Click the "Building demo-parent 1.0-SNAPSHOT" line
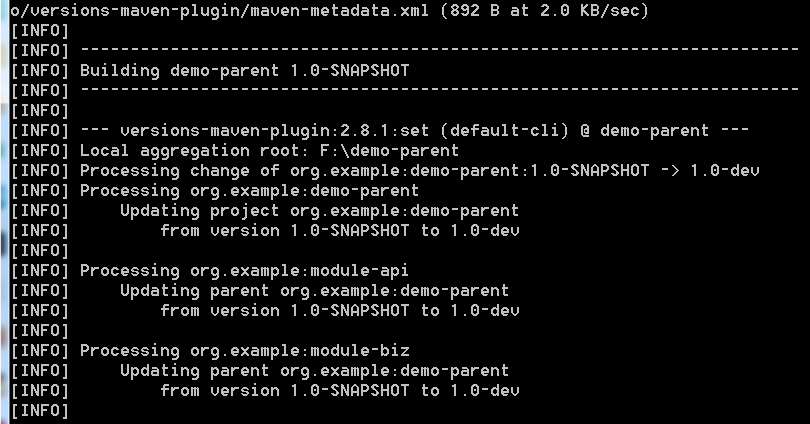Image resolution: width=810 pixels, height=424 pixels. (x=244, y=70)
